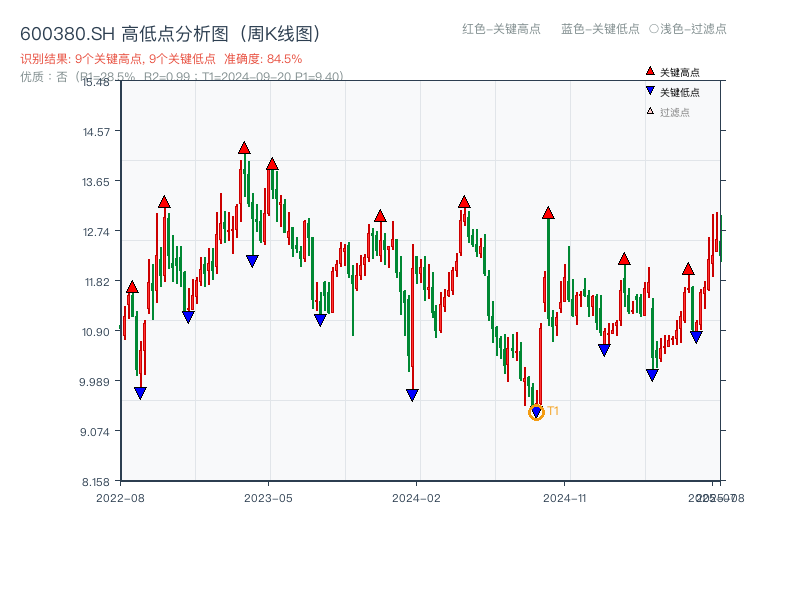The height and width of the screenshot is (600, 800).
Task: Click the hollow triangle icon for 过滤点 in the legend
Action: pos(650,111)
